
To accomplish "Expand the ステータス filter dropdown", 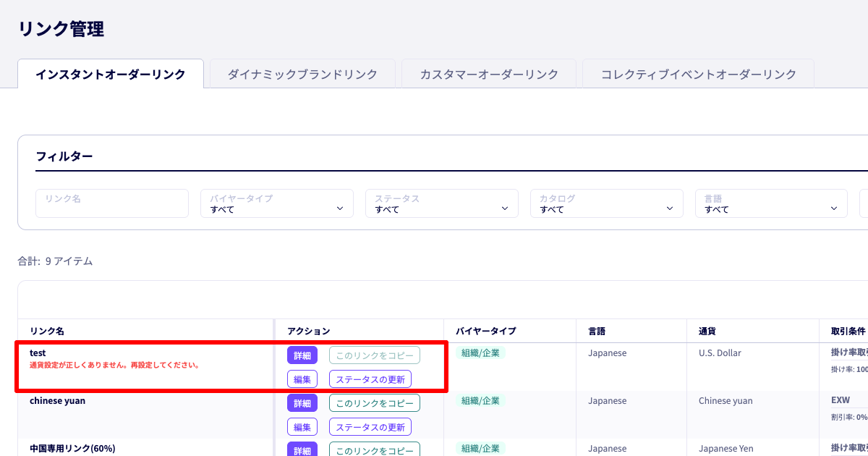I will click(x=442, y=203).
